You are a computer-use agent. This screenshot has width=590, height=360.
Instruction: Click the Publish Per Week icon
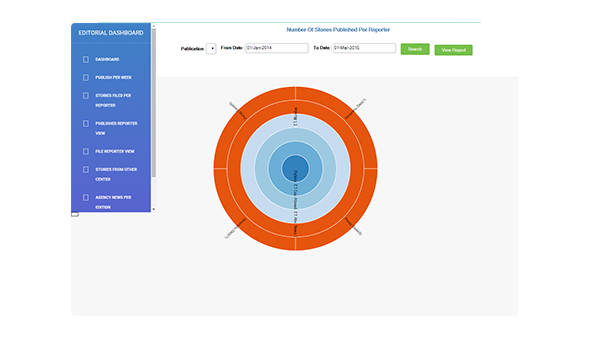(86, 77)
